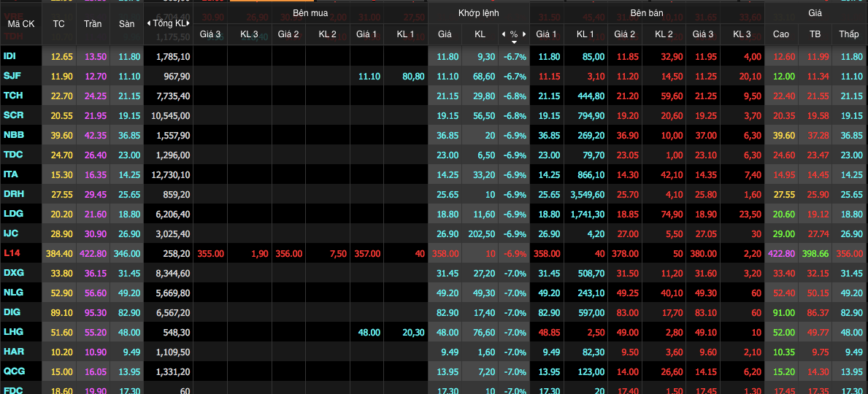Open stock symbol SJF details
This screenshot has width=868, height=394.
coord(11,76)
